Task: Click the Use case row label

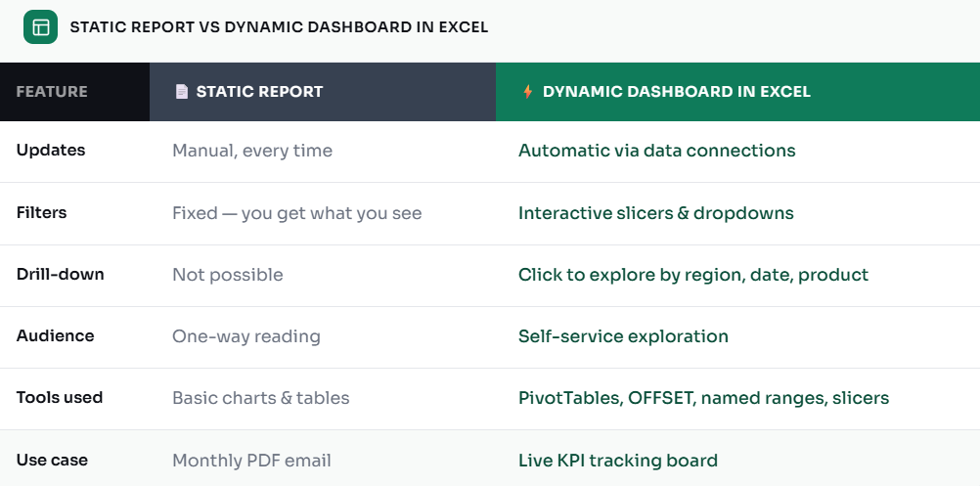Action: click(x=52, y=461)
